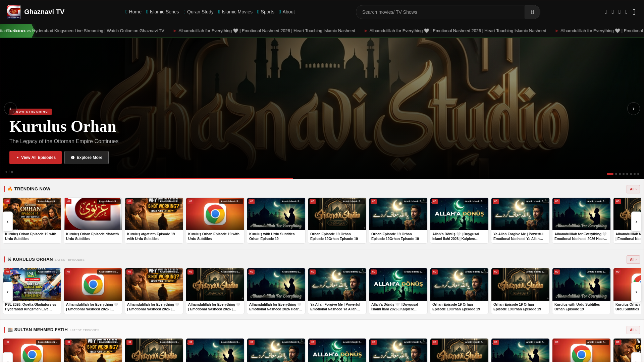
Task: Open PSL 2026 Quetta Gladiators vs Hyderabad card
Action: (x=32, y=291)
